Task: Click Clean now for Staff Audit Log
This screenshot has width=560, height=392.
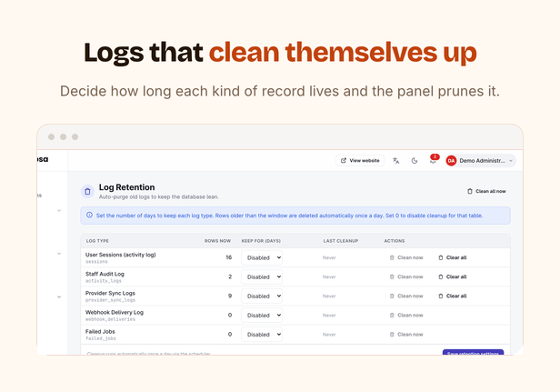Action: click(406, 276)
